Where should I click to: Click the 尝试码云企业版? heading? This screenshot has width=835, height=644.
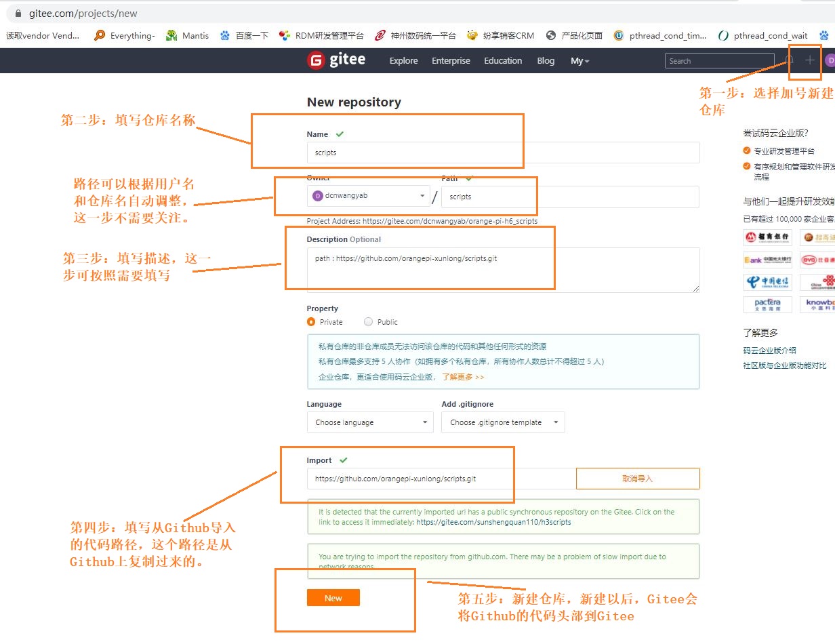click(775, 133)
